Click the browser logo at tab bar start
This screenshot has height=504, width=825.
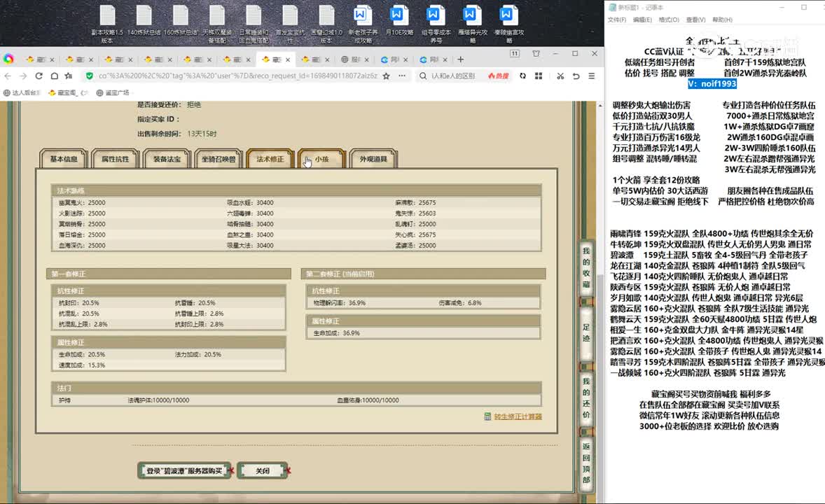8,59
